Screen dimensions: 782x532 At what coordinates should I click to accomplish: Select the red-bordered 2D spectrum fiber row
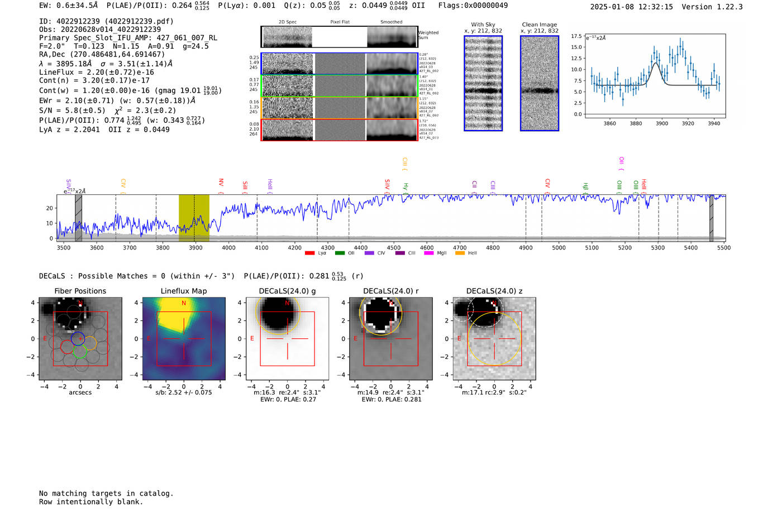(340, 130)
